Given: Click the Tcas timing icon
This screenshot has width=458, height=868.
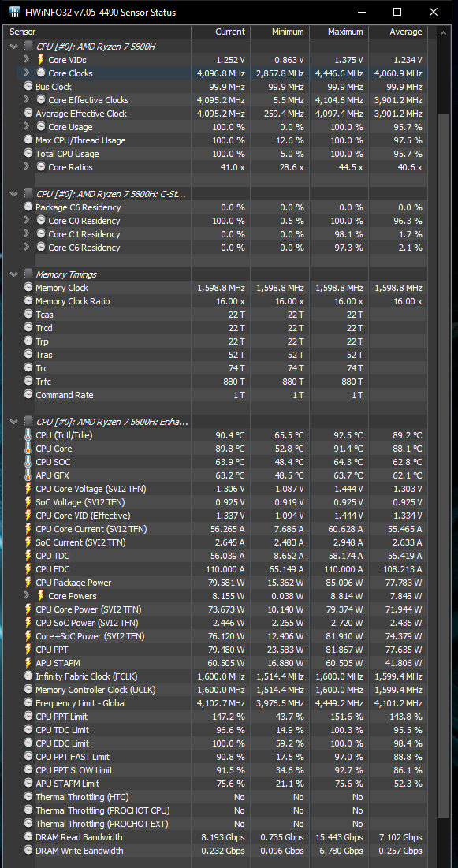Looking at the screenshot, I should pos(28,315).
